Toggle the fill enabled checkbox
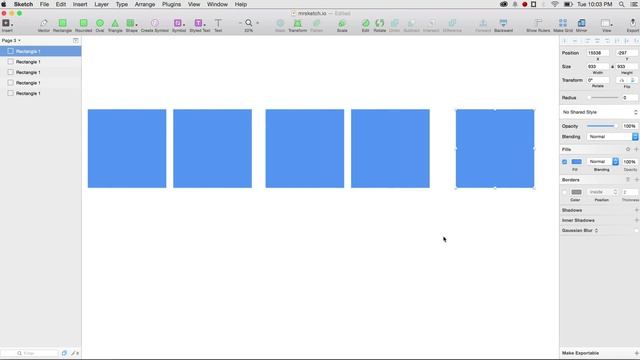Screen dimensions: 640x360 point(564,162)
